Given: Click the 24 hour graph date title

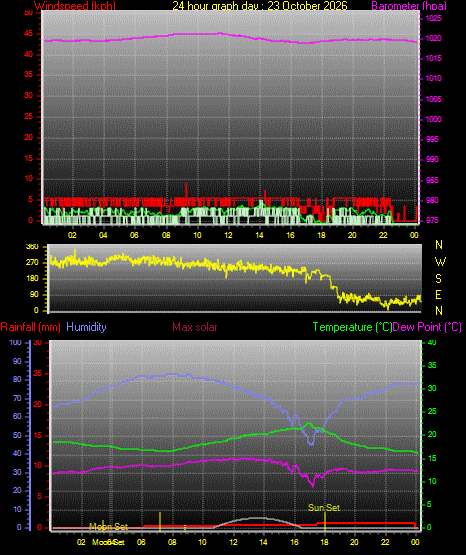Looking at the screenshot, I should click(x=260, y=6).
